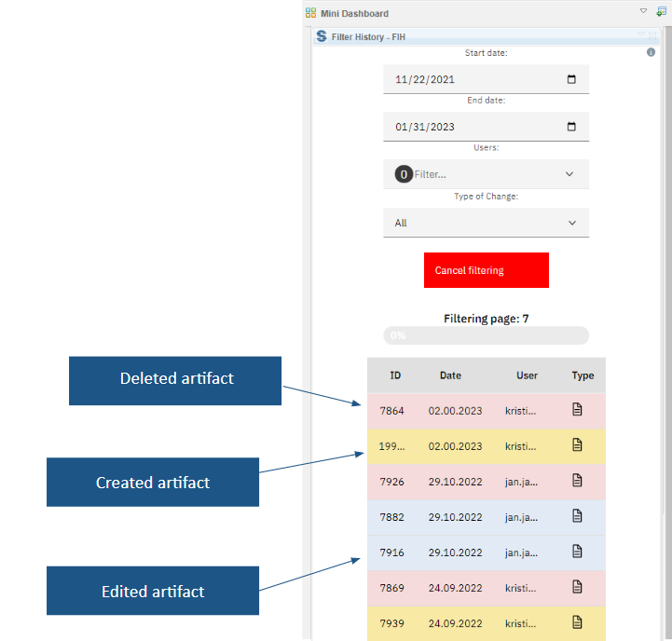
Task: Click date 29.10.2022 in row 7926
Action: click(x=455, y=482)
